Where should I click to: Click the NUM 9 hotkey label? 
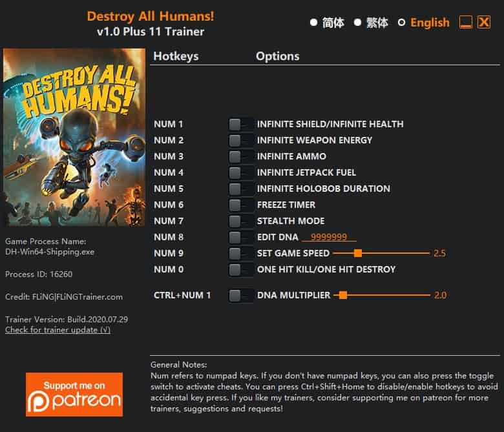169,253
